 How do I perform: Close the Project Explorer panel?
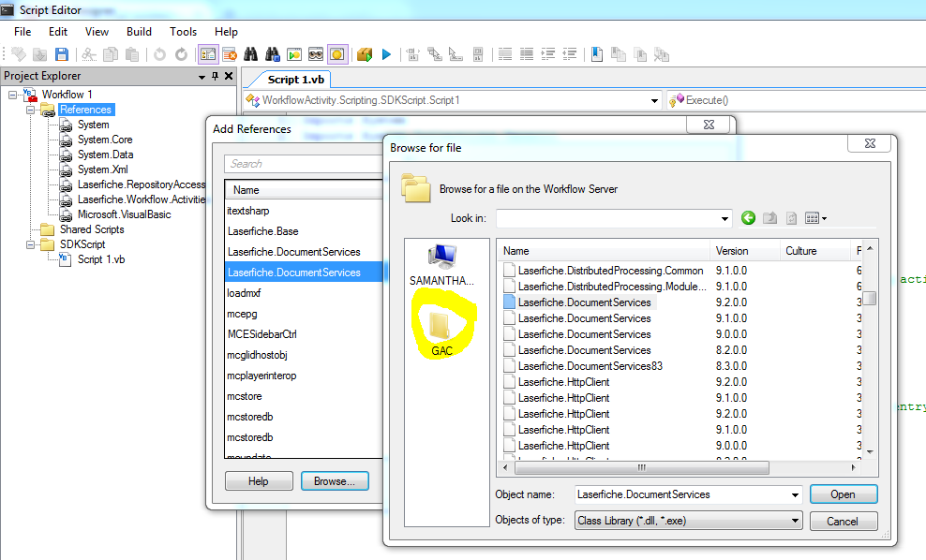pos(229,76)
